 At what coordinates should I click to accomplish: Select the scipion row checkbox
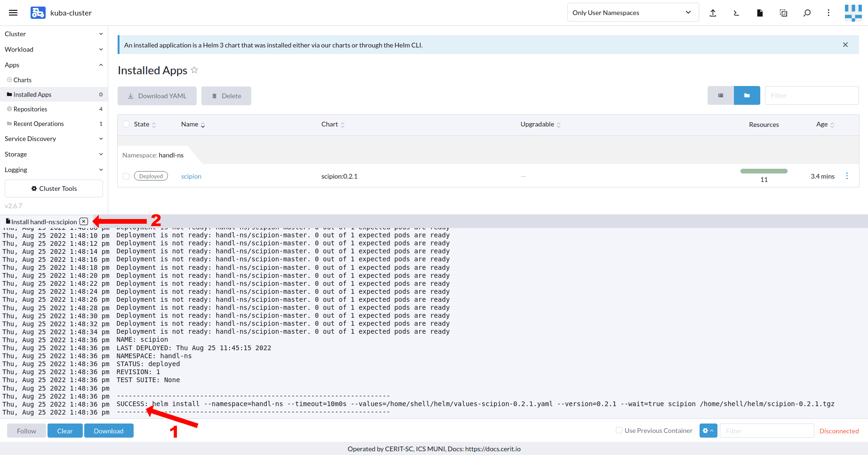coord(126,176)
